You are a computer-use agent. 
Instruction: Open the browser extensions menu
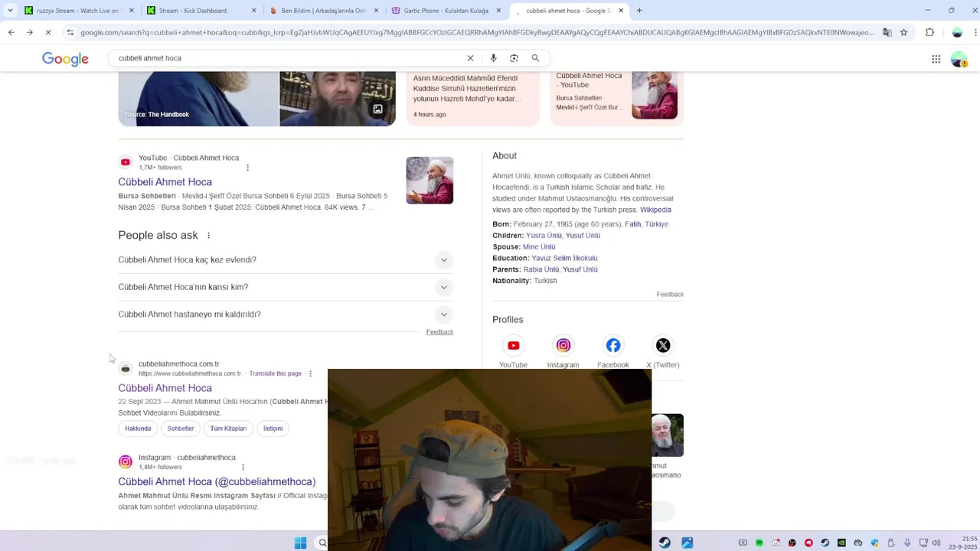(x=929, y=32)
